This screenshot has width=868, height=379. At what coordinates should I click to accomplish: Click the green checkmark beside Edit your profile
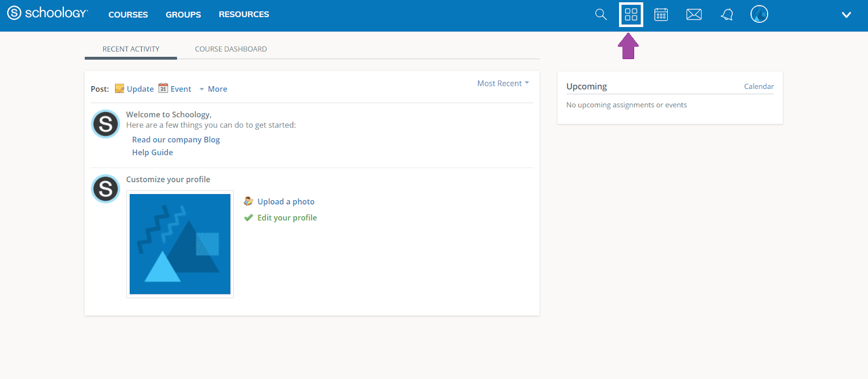point(248,217)
